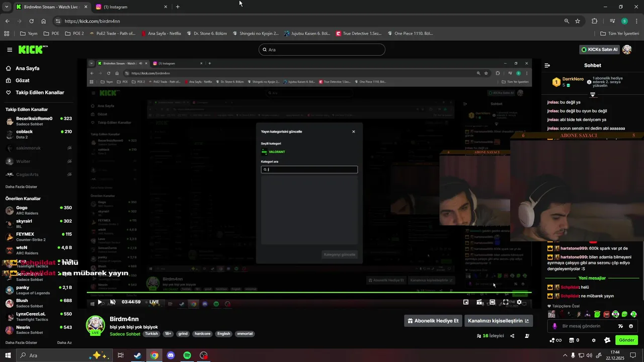
Task: Open Discord from the taskbar
Action: [171, 355]
